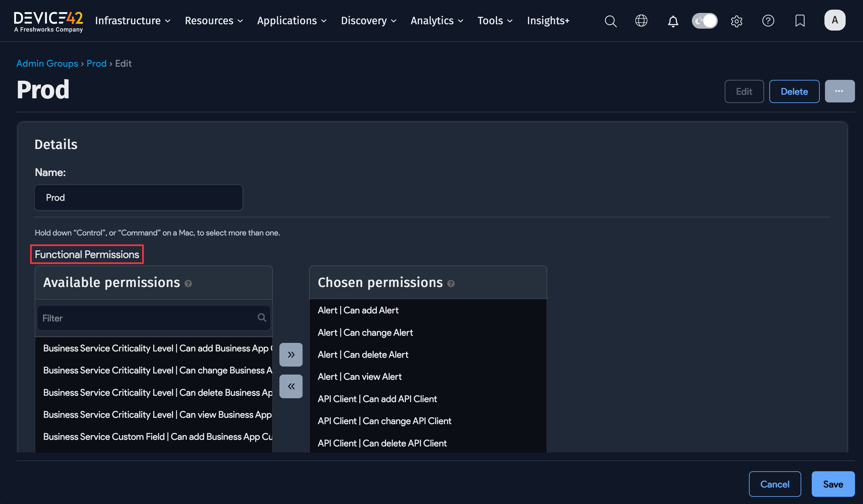Toggle the dark mode switch
This screenshot has width=863, height=504.
[x=705, y=21]
